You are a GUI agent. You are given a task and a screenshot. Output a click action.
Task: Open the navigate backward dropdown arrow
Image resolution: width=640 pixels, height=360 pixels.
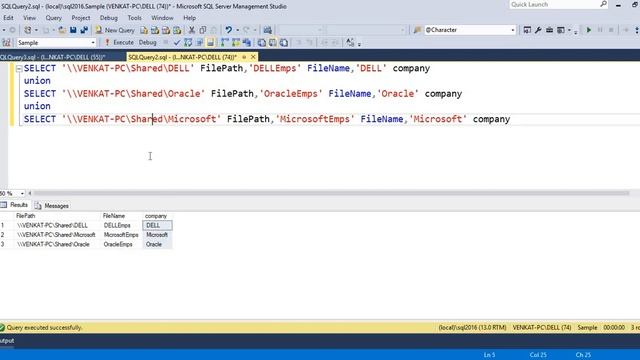[4, 30]
